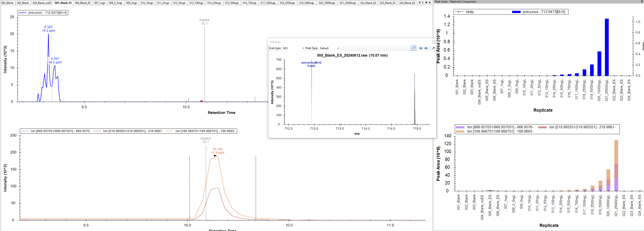Image resolution: width=644 pixels, height=231 pixels.
Task: Open Full Scan settings wrench icon
Action: tap(433, 48)
